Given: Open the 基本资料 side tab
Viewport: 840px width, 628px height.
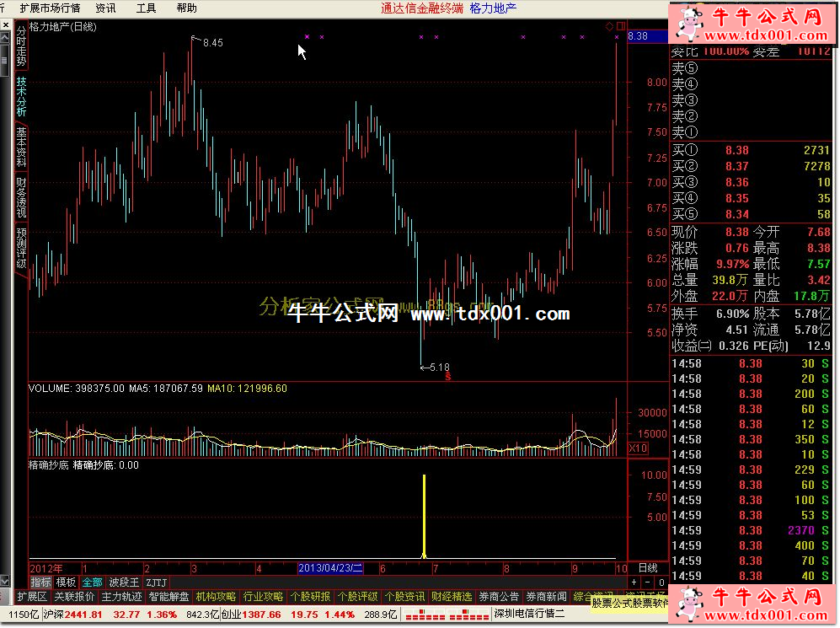Looking at the screenshot, I should [x=21, y=148].
